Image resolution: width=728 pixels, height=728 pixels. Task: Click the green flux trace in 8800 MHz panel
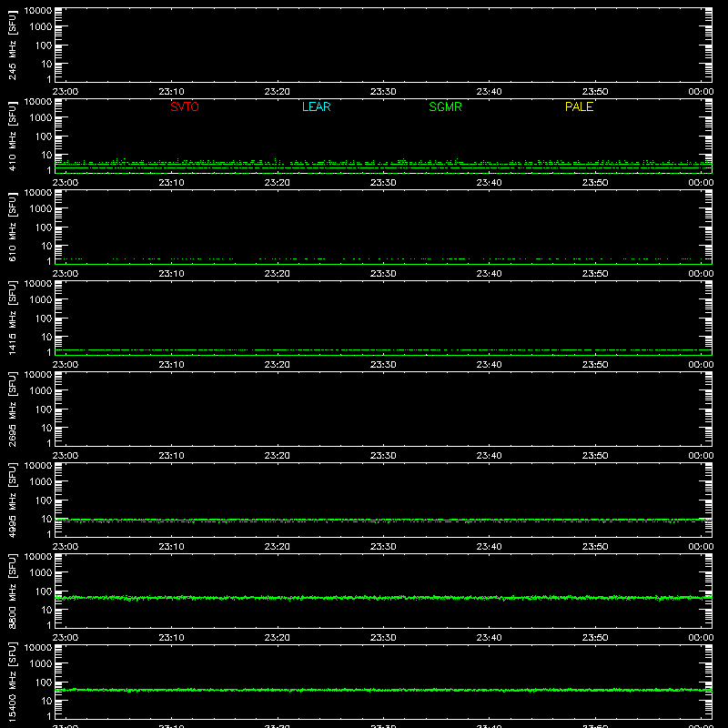point(383,598)
